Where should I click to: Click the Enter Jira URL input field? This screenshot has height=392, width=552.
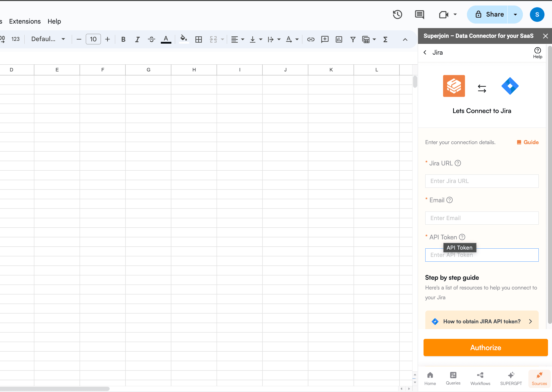[482, 181]
